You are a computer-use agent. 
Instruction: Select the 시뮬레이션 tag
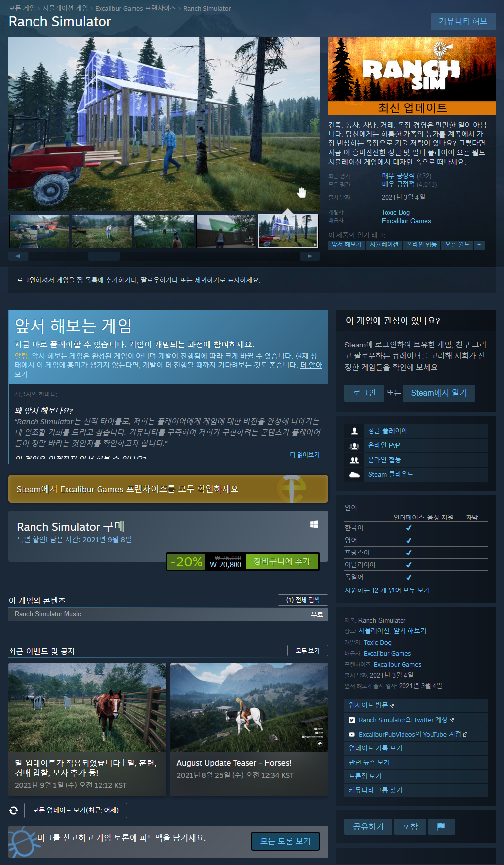(384, 245)
